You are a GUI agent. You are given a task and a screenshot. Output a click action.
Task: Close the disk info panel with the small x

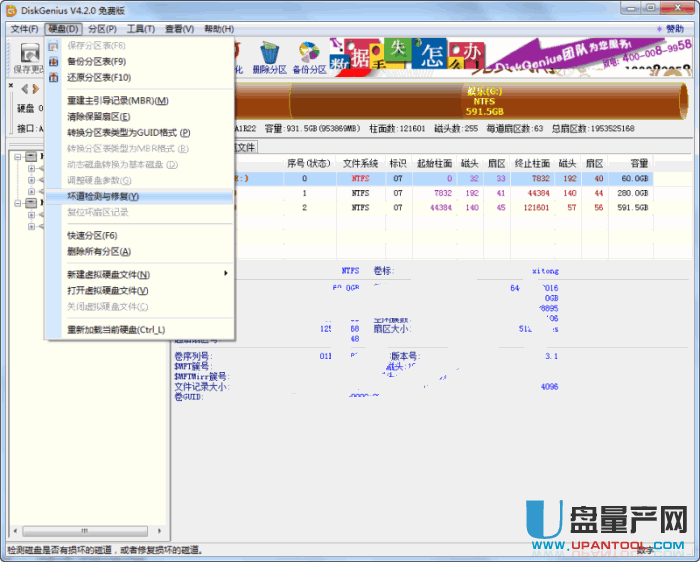point(11,85)
